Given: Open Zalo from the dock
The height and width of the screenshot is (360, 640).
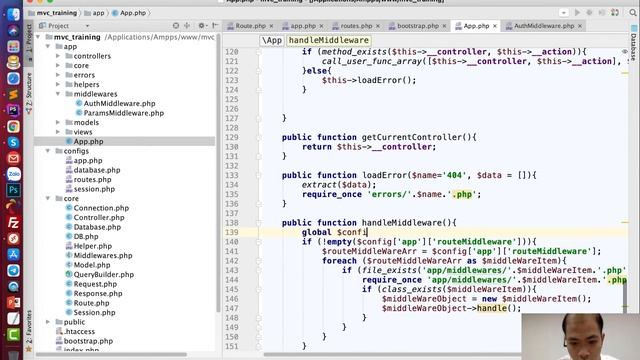Looking at the screenshot, I should pos(13,174).
